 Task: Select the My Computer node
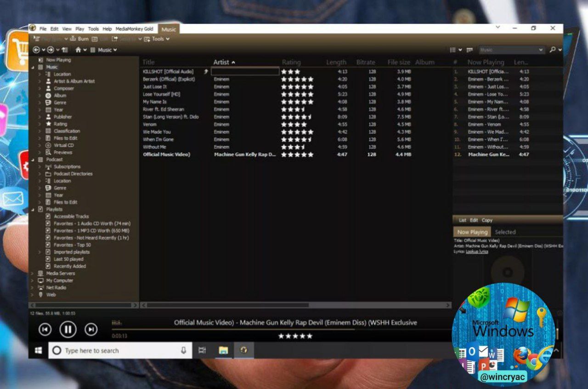pos(59,280)
